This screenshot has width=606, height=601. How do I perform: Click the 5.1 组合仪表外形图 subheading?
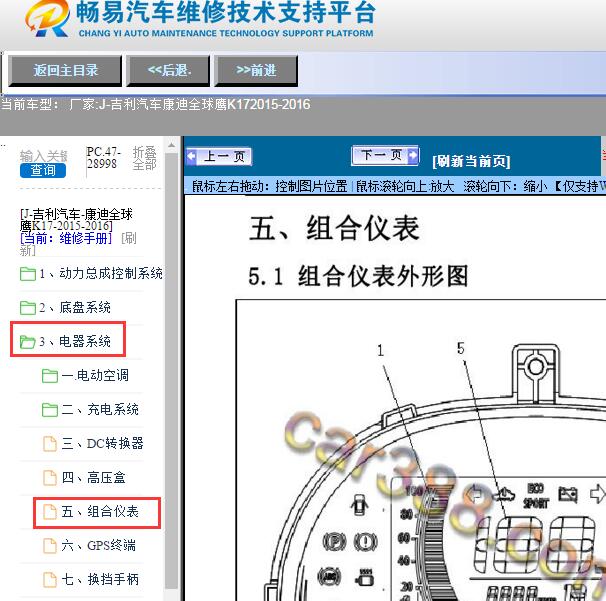[x=358, y=276]
